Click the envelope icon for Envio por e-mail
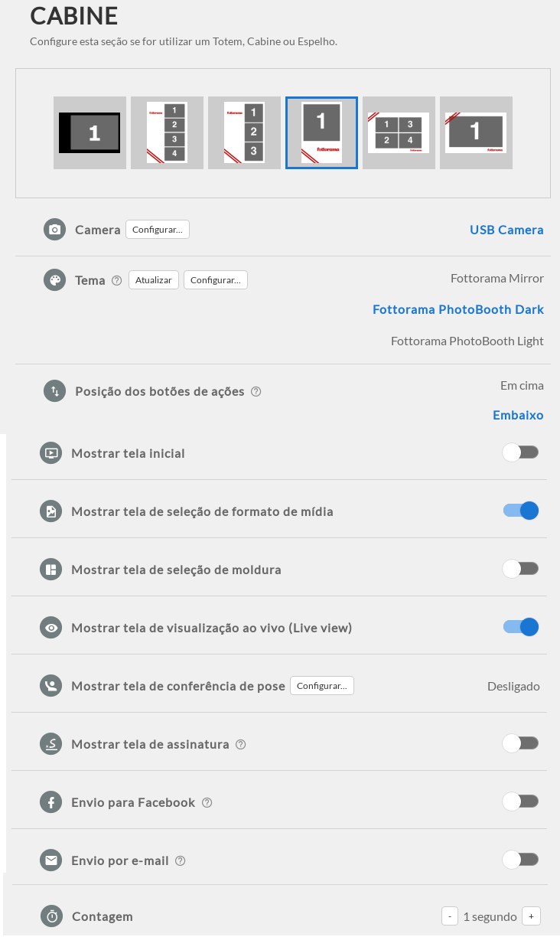 click(51, 860)
